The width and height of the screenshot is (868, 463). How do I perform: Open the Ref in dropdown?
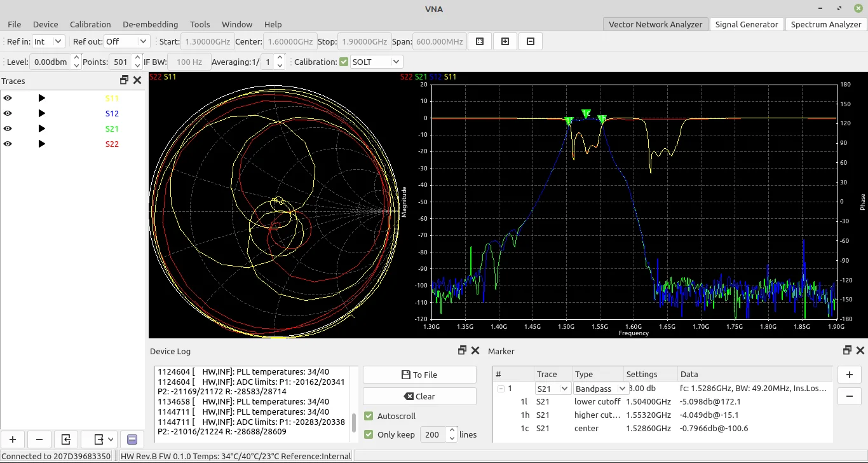click(49, 41)
